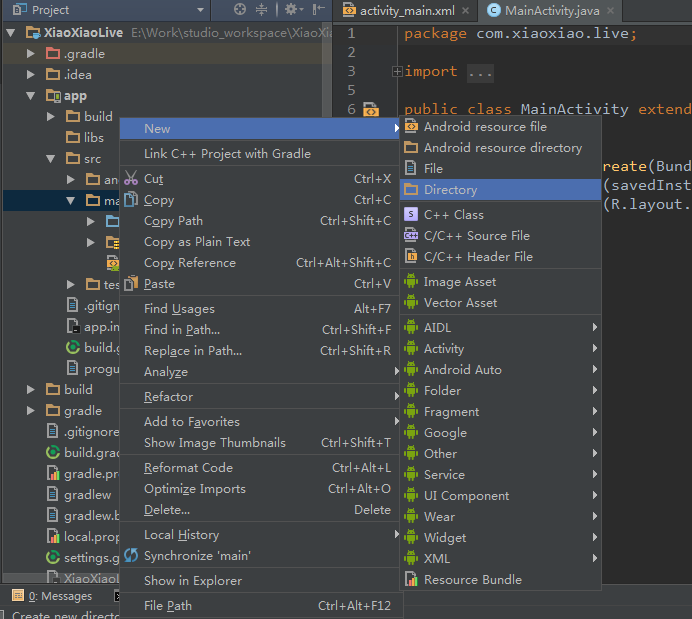The width and height of the screenshot is (692, 619).
Task: Expand the root-level gradle folder arrow
Action: (30, 411)
